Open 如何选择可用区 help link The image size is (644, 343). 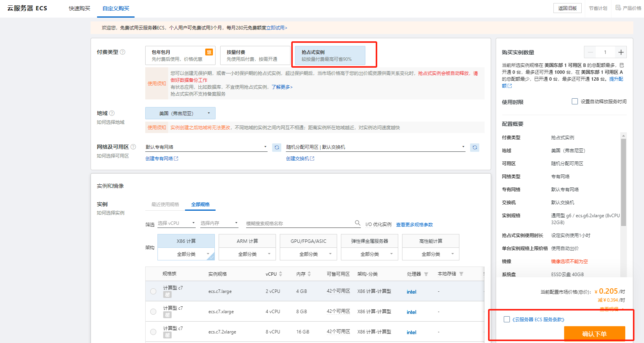tap(113, 156)
